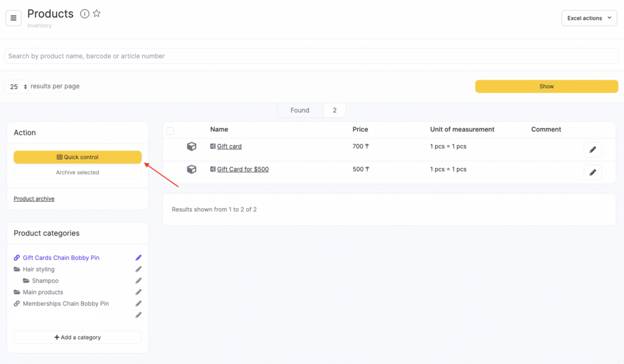Toggle the select-all products checkbox
Viewport: 624px width, 364px height.
coord(170,131)
